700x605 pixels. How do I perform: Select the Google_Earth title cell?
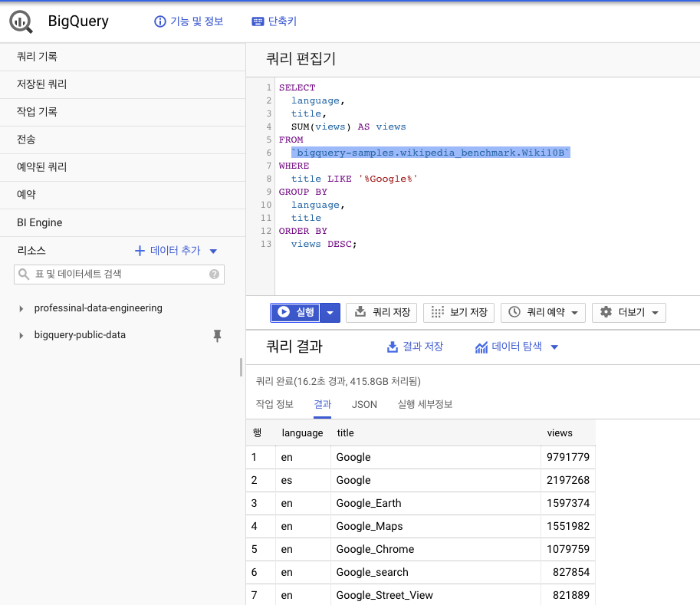pyautogui.click(x=435, y=503)
